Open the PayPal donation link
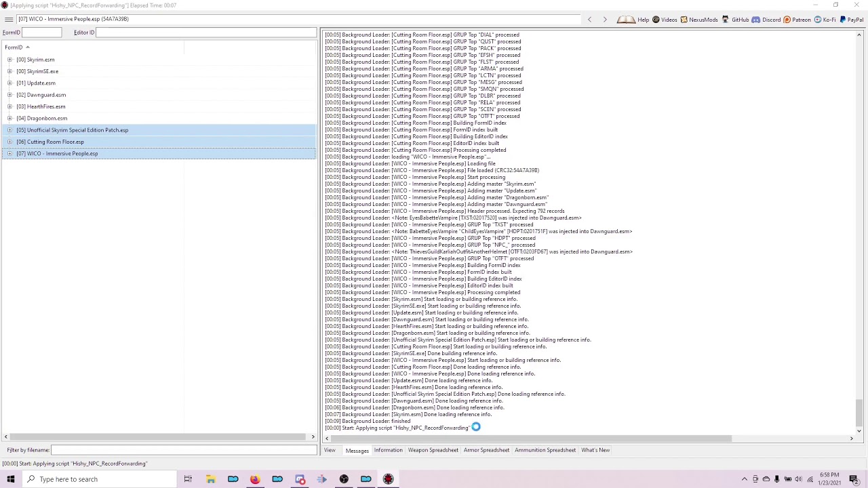Viewport: 868px width, 488px height. coord(851,20)
